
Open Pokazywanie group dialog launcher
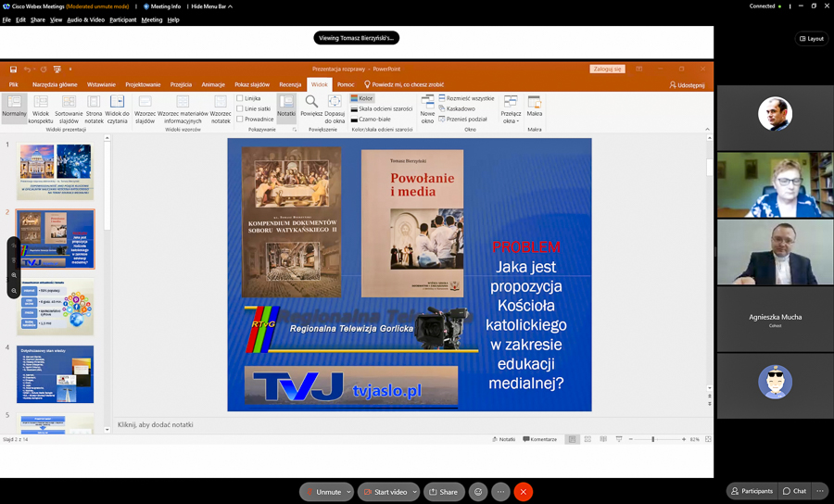[x=294, y=129]
